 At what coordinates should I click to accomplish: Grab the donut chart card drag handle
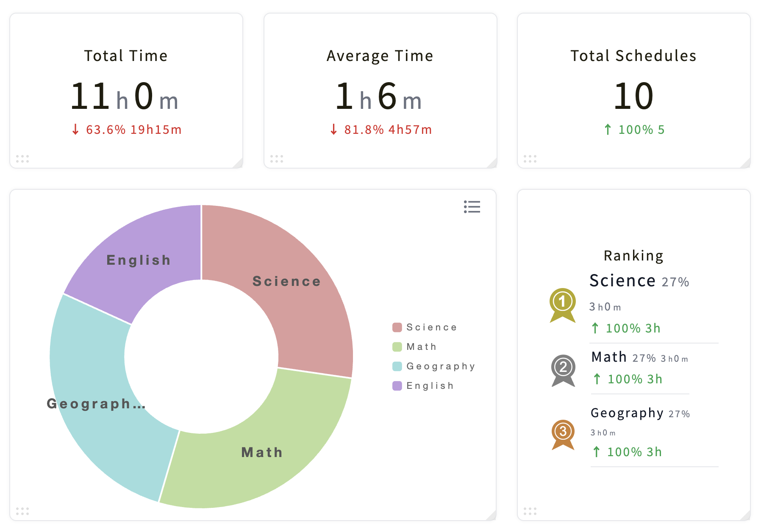click(22, 511)
